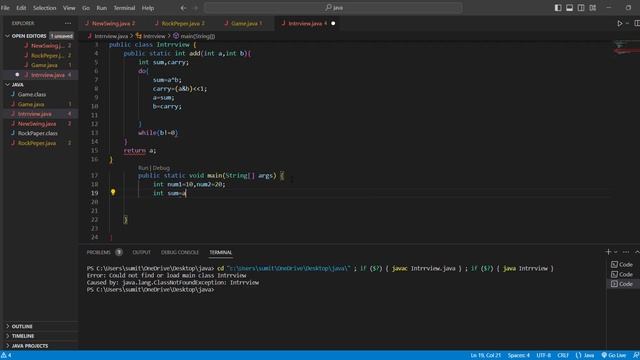
Task: Run the Java file with play icon
Action: [x=620, y=24]
